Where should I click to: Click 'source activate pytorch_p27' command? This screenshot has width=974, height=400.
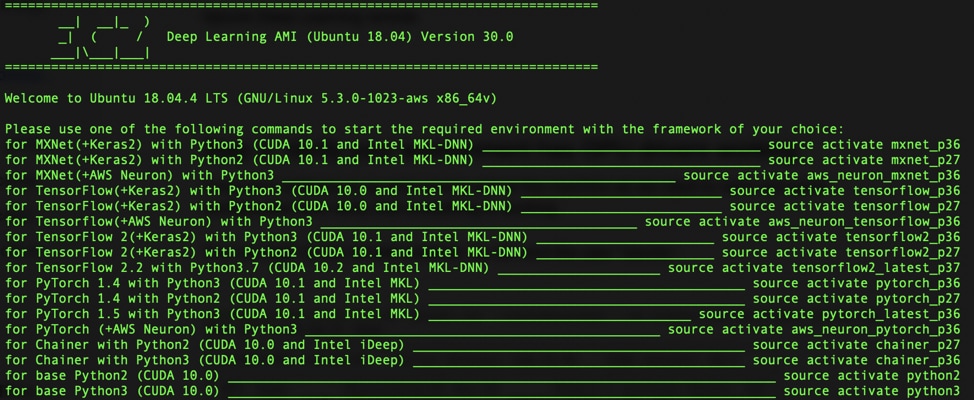tap(857, 299)
